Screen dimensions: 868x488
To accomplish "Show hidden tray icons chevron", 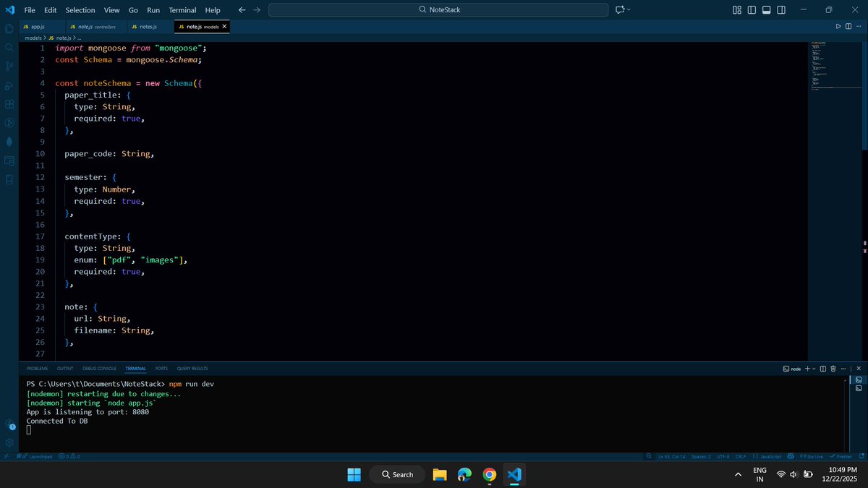I will click(738, 474).
